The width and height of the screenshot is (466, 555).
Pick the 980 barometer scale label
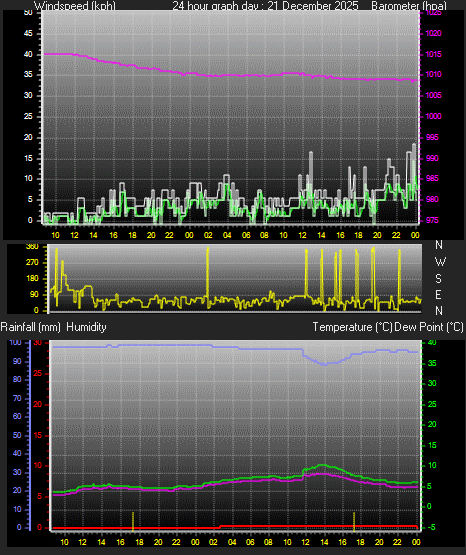click(432, 199)
